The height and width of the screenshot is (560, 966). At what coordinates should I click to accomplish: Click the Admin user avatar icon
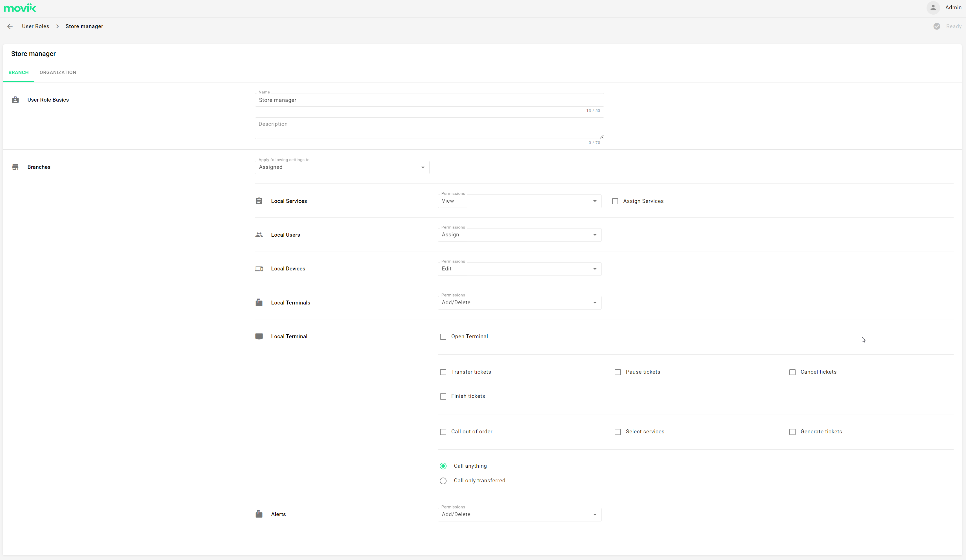[x=933, y=8]
